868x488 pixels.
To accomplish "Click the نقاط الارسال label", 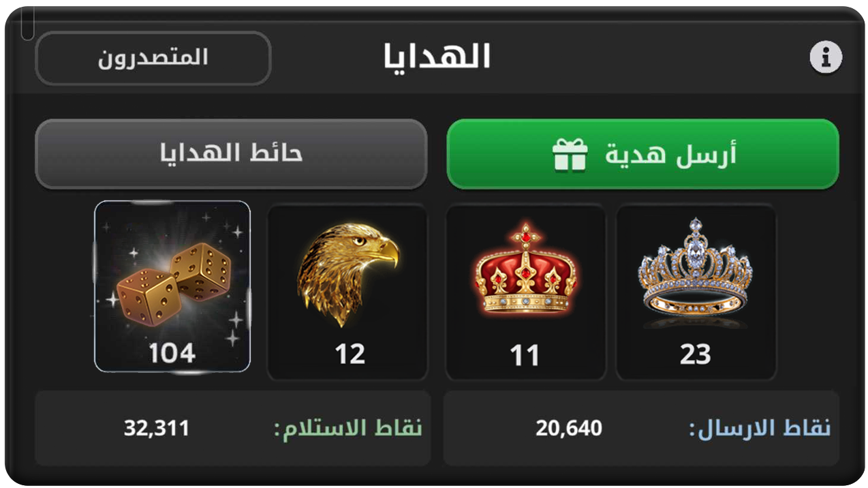I will (760, 429).
